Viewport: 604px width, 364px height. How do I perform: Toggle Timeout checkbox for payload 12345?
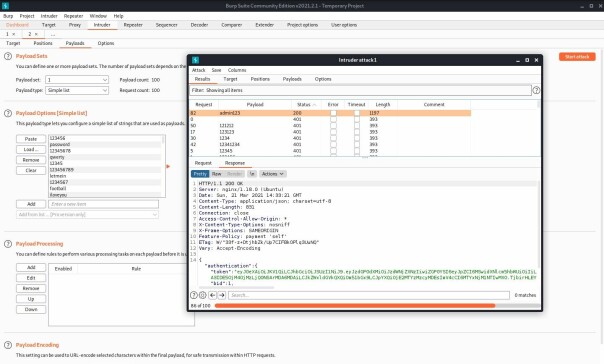pos(357,151)
